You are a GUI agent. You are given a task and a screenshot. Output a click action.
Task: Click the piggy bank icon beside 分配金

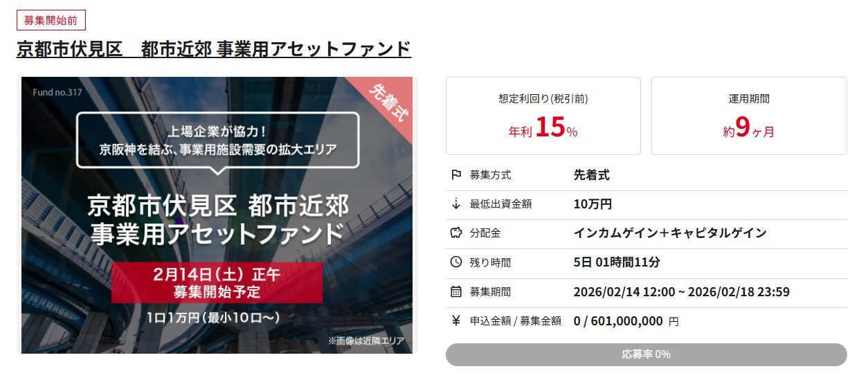click(455, 233)
